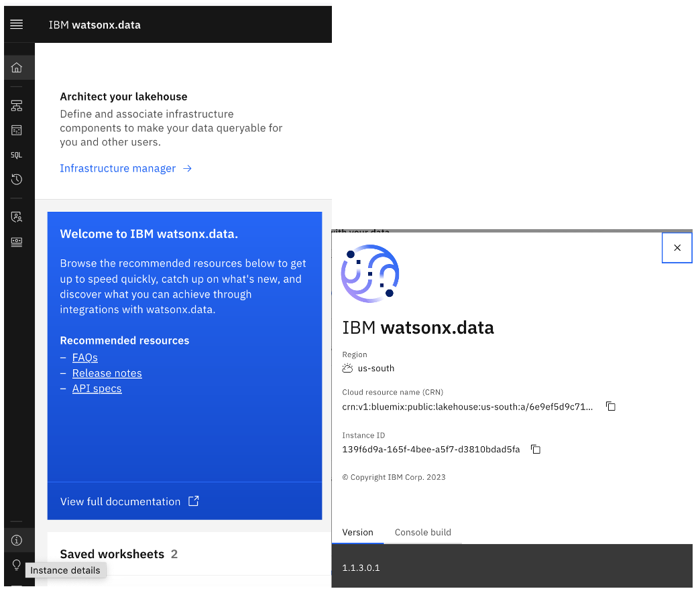Open the Release notes link

[107, 373]
